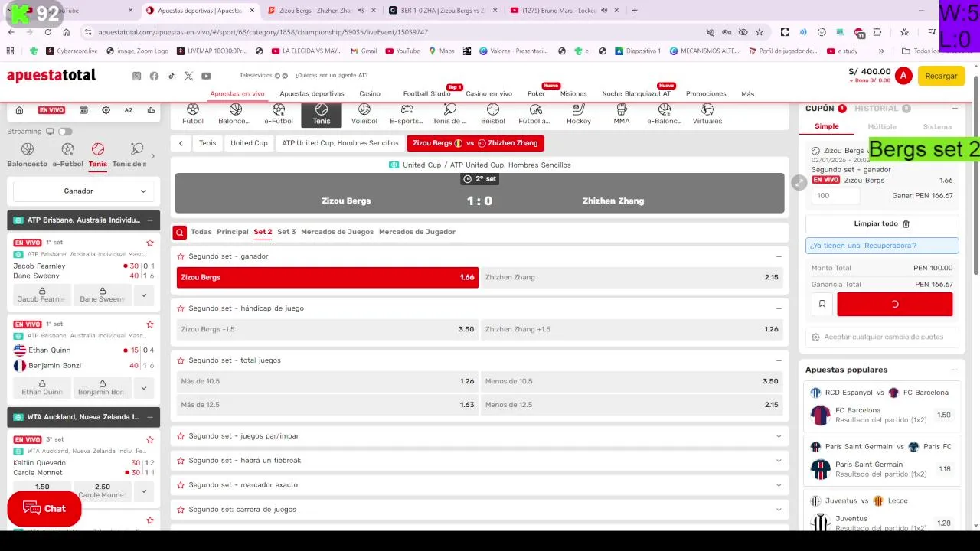
Task: Favorite the Segundo set - juegos par/impar market
Action: [x=181, y=436]
